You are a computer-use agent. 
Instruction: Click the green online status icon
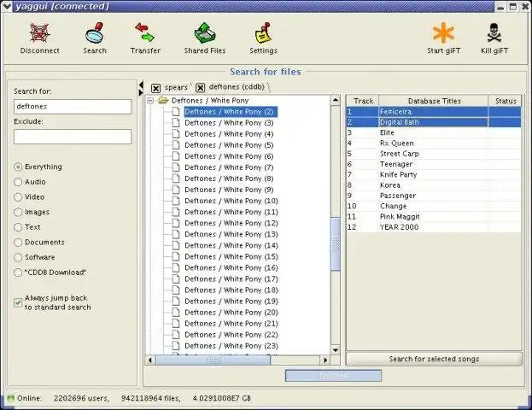click(x=10, y=398)
